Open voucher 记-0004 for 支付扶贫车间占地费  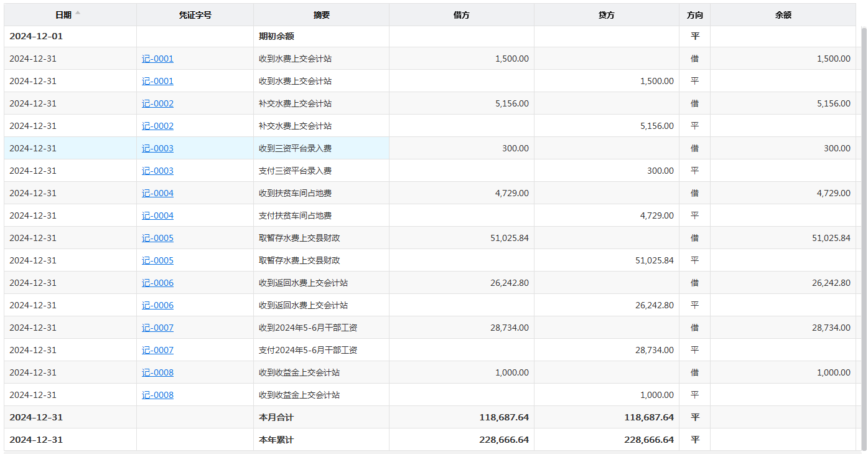tap(157, 215)
